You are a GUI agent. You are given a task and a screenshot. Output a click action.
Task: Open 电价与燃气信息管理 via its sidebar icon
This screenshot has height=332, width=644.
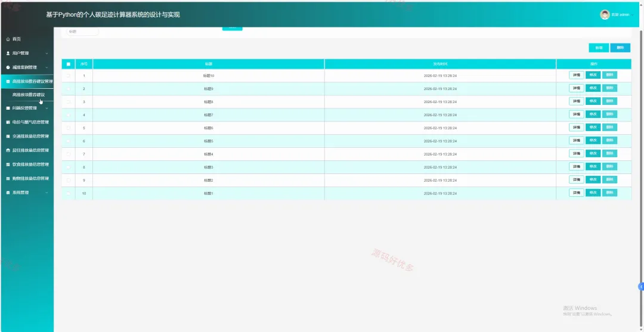coord(8,122)
